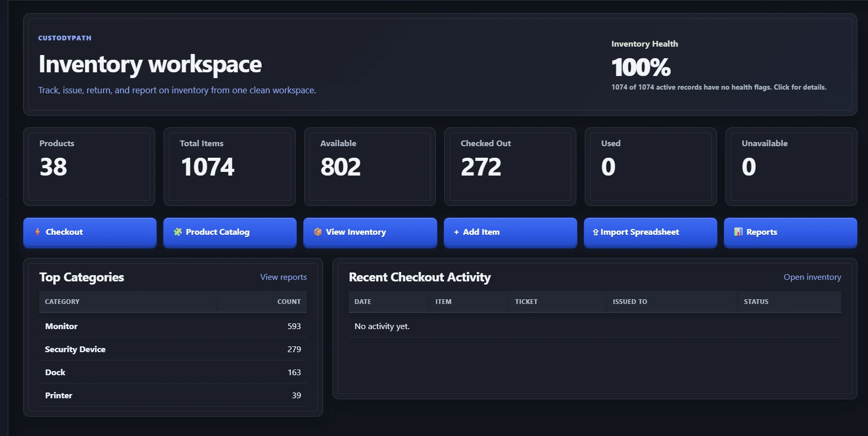Viewport: 868px width, 436px height.
Task: Open the Checkout button
Action: [90, 232]
